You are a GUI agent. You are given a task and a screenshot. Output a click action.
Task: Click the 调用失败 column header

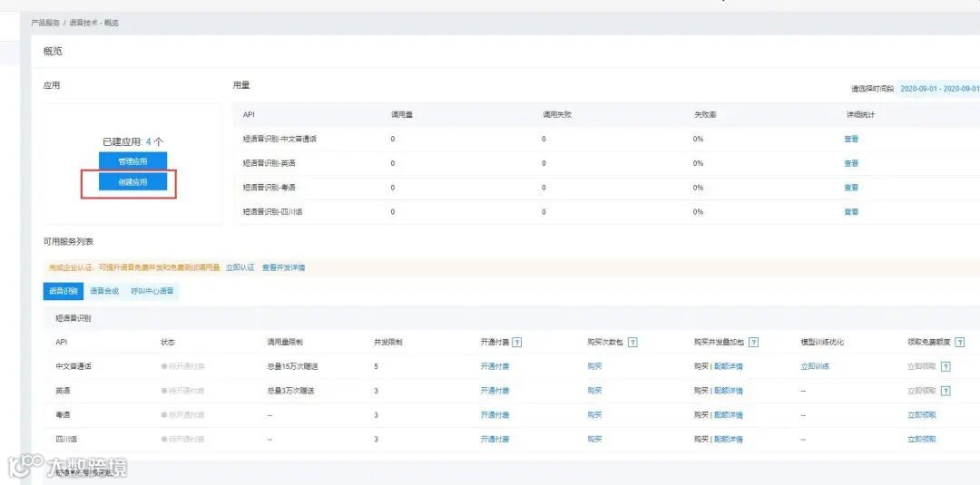557,115
